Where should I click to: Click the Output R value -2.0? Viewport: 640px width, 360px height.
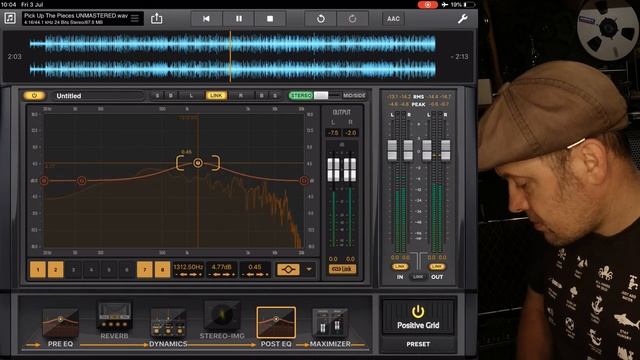click(351, 133)
